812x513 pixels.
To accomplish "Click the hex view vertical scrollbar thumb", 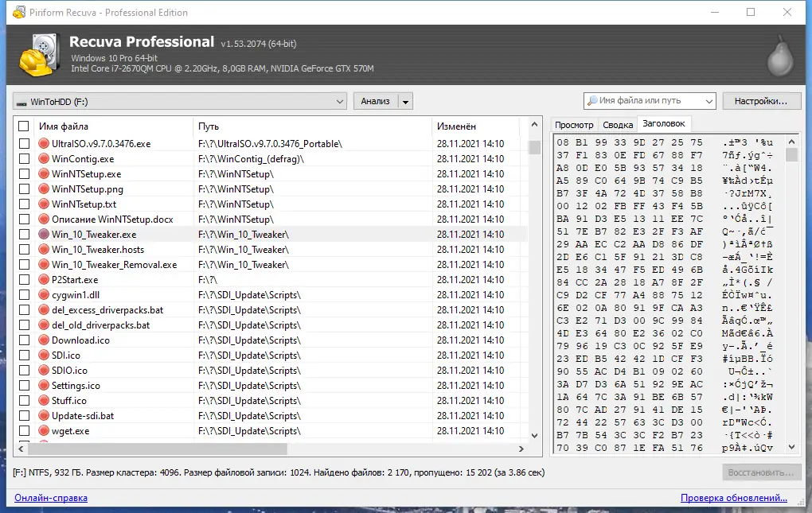I will point(791,154).
